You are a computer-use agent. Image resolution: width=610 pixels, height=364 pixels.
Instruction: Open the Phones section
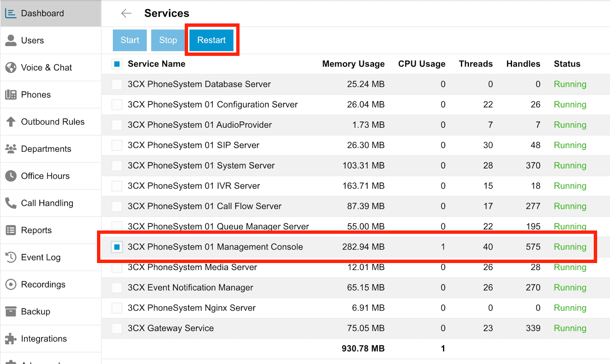(x=35, y=95)
